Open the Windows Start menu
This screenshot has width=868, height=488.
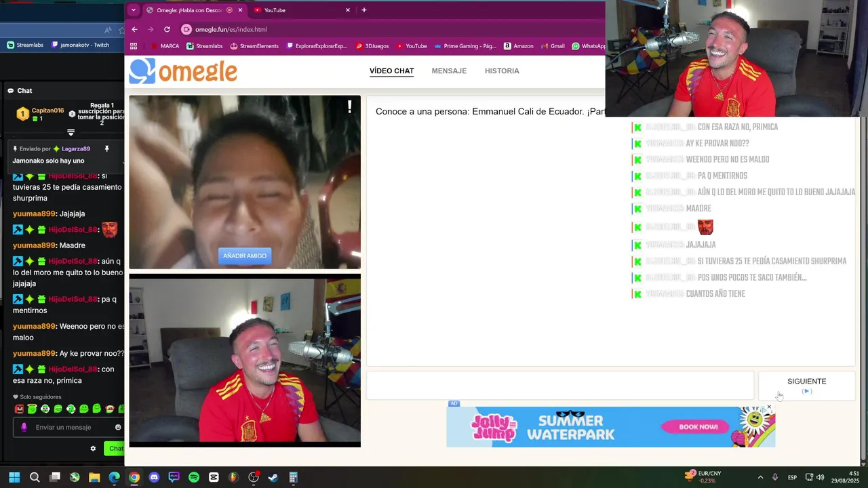coord(14,477)
